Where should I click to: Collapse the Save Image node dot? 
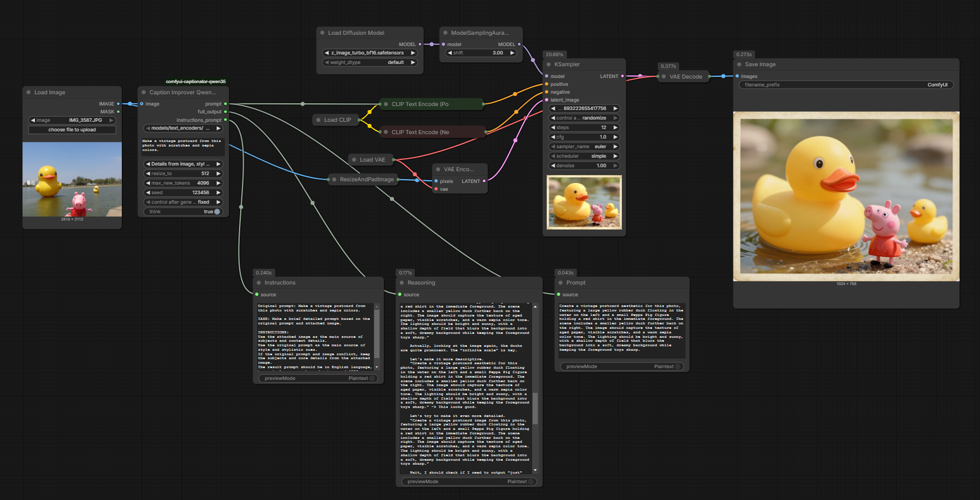739,65
